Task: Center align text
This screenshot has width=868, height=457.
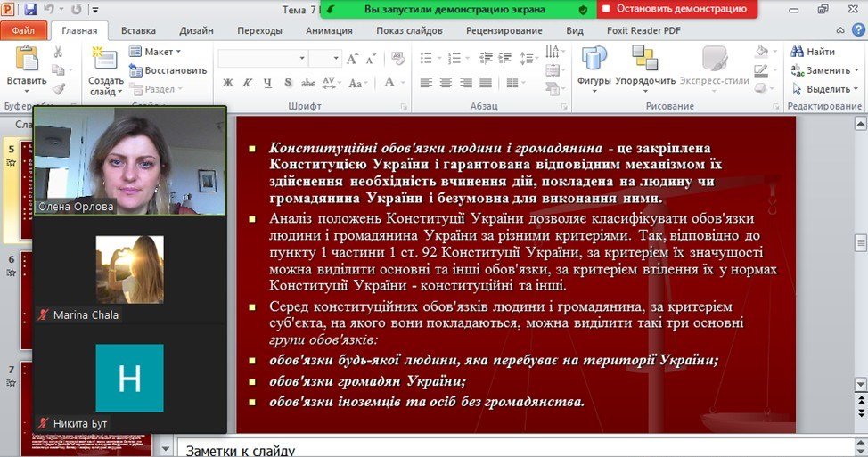Action: [446, 83]
